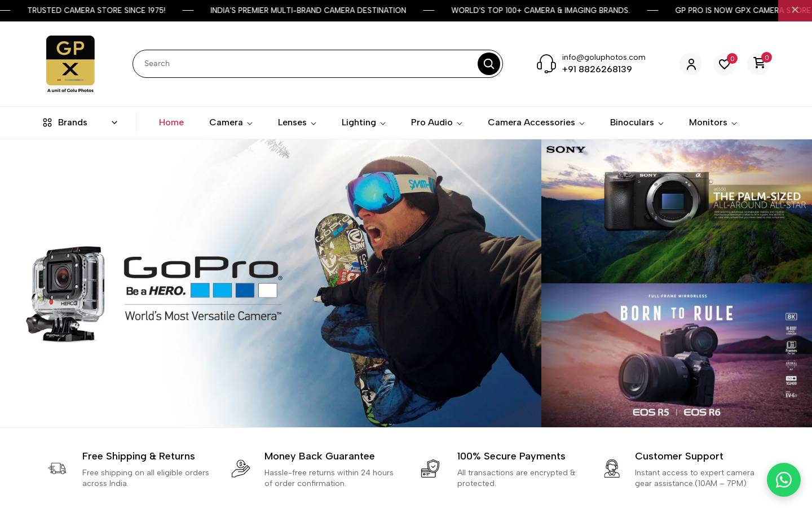
Task: Click the Money Back Guarantee heading
Action: pyautogui.click(x=320, y=456)
